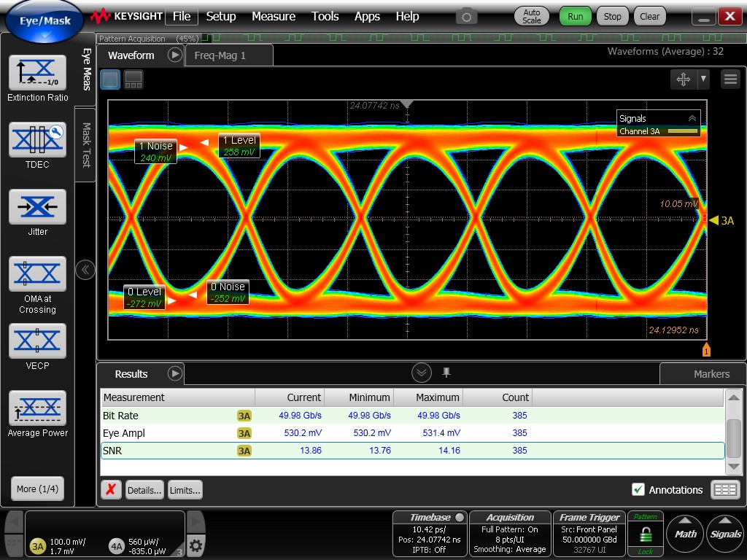Open the Measure menu
The width and height of the screenshot is (747, 560).
tap(274, 16)
